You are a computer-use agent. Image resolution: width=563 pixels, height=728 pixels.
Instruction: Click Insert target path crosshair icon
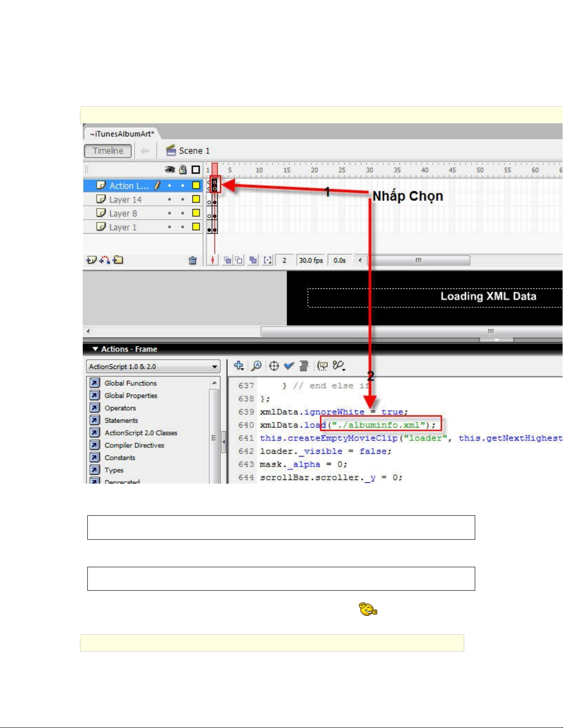[x=274, y=366]
